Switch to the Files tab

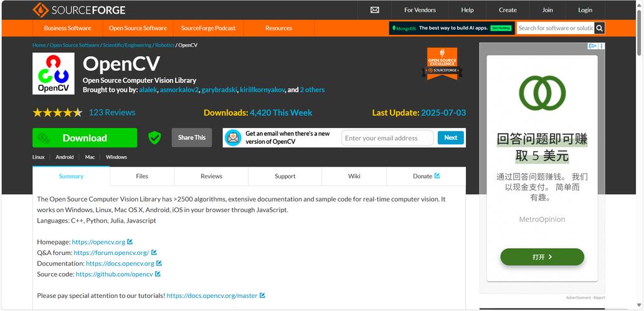click(x=142, y=176)
